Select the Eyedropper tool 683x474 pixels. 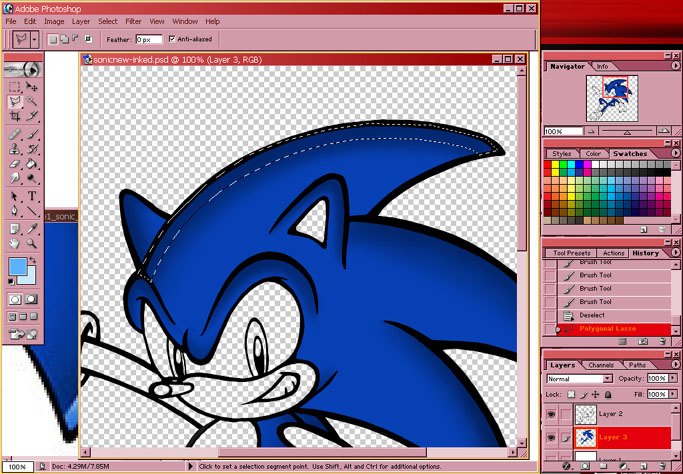(31, 229)
